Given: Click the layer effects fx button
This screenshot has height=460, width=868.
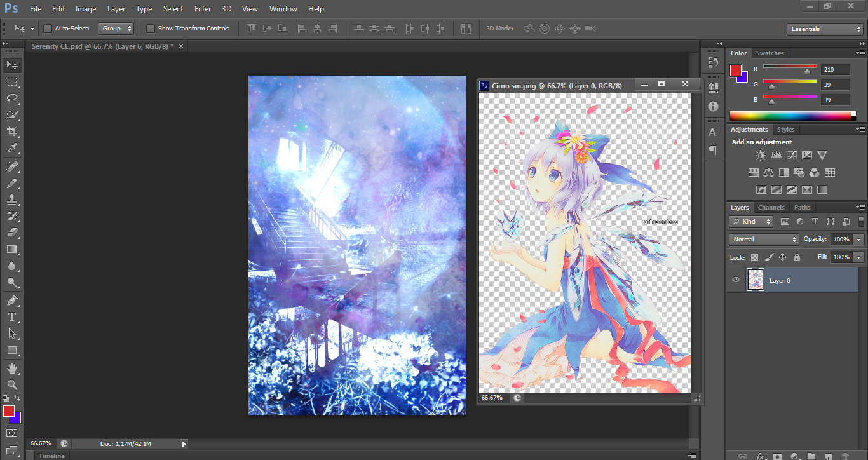Looking at the screenshot, I should coord(760,456).
